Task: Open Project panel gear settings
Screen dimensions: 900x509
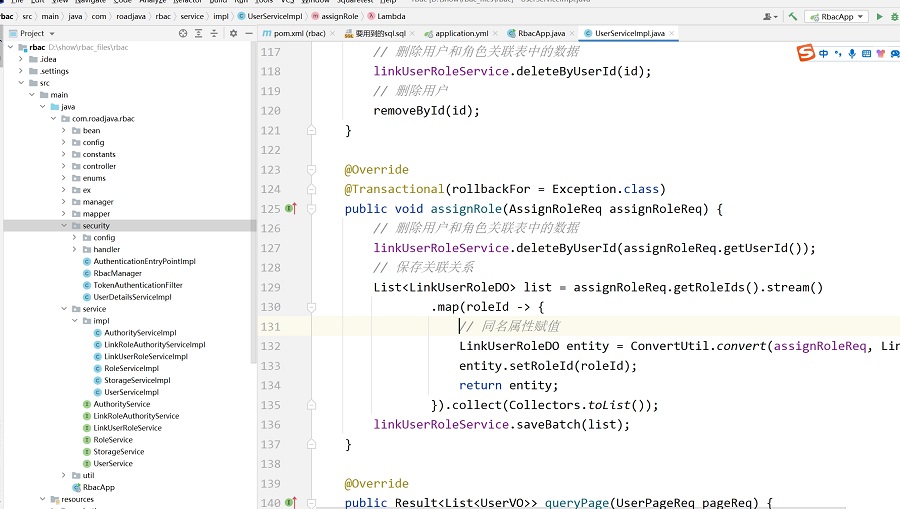Action: (x=233, y=33)
